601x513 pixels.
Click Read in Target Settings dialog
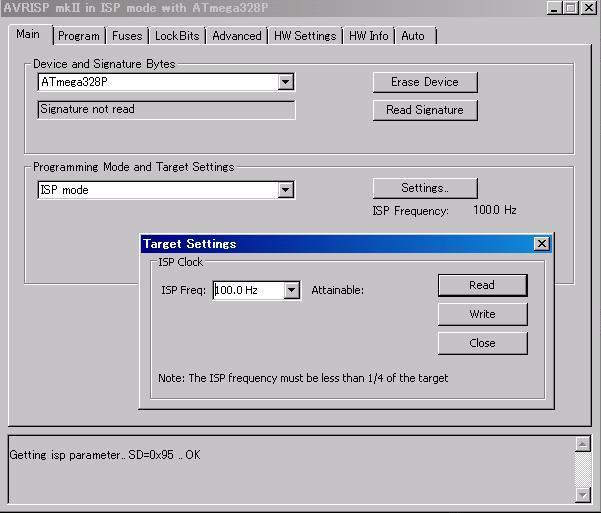[483, 285]
